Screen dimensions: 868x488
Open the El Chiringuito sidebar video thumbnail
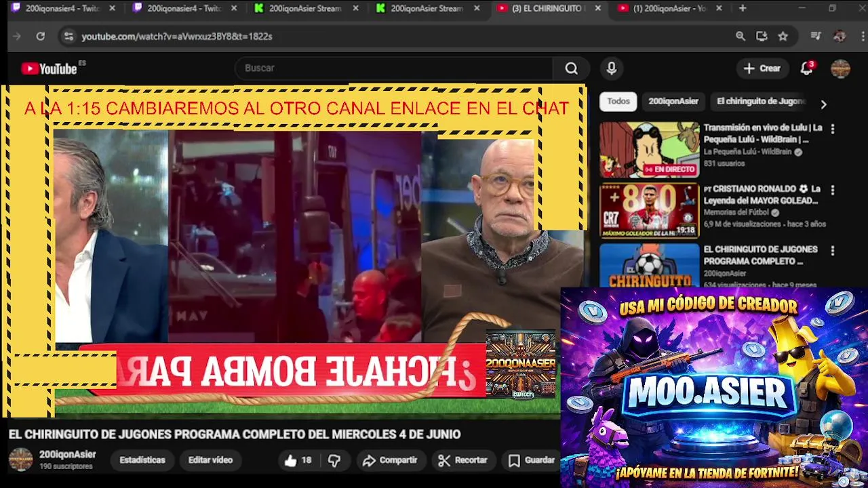click(x=649, y=265)
